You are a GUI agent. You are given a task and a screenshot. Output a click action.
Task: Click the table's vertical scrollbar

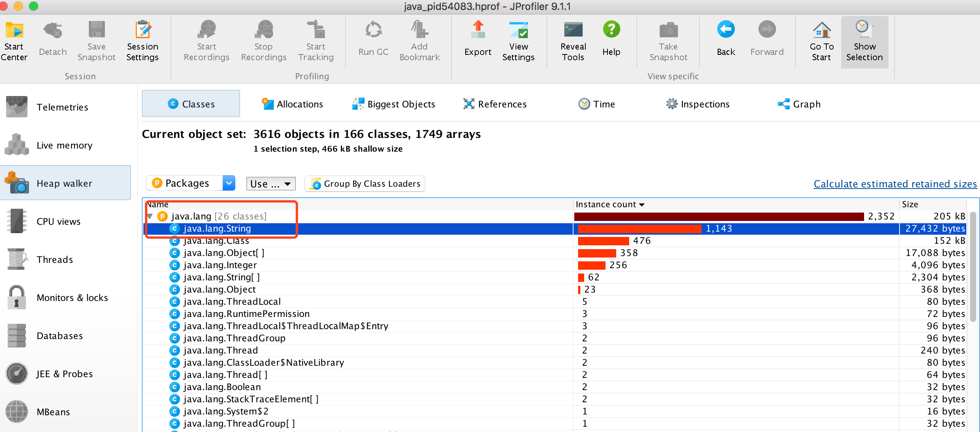point(973,267)
